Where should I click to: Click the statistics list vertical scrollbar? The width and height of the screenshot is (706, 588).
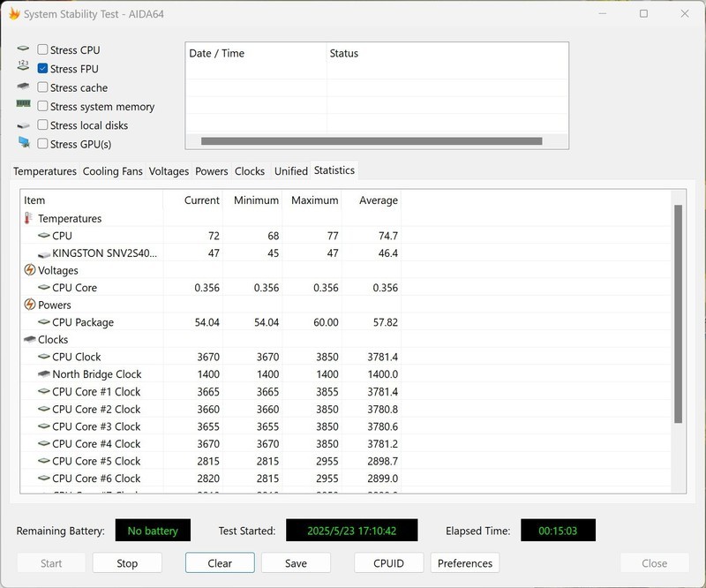pos(678,313)
